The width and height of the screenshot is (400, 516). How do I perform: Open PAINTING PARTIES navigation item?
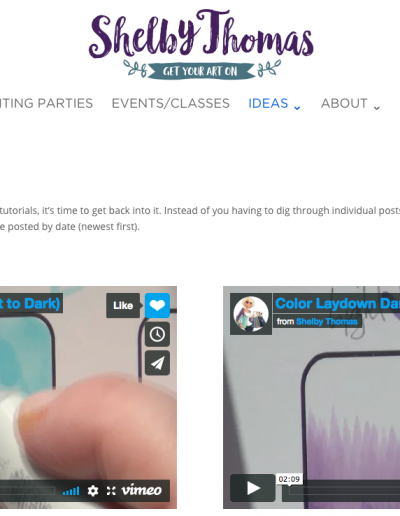pos(46,103)
